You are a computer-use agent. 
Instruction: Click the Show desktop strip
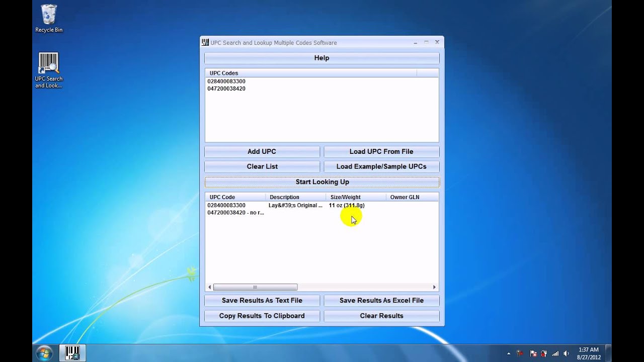608,353
